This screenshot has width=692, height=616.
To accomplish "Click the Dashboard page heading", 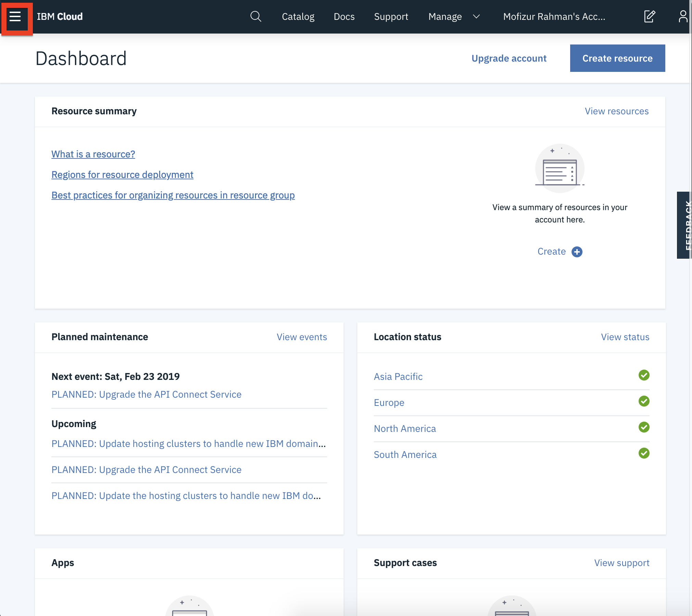I will [81, 58].
